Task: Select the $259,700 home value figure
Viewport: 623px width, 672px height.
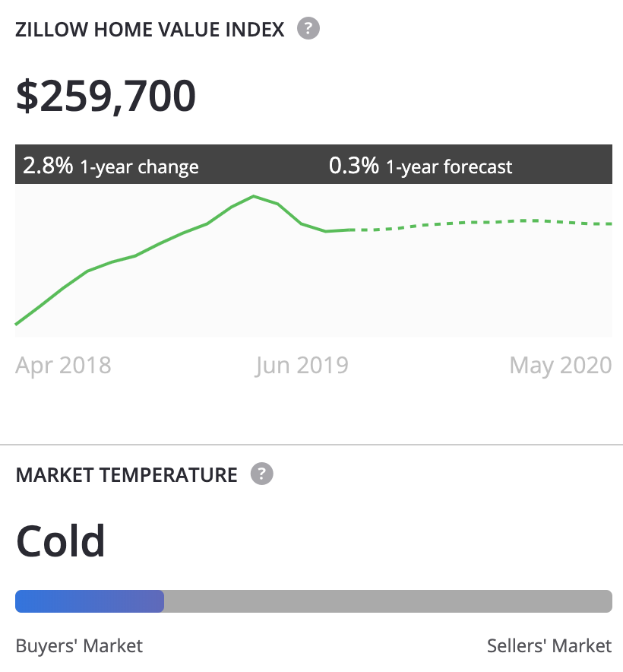Action: tap(106, 96)
